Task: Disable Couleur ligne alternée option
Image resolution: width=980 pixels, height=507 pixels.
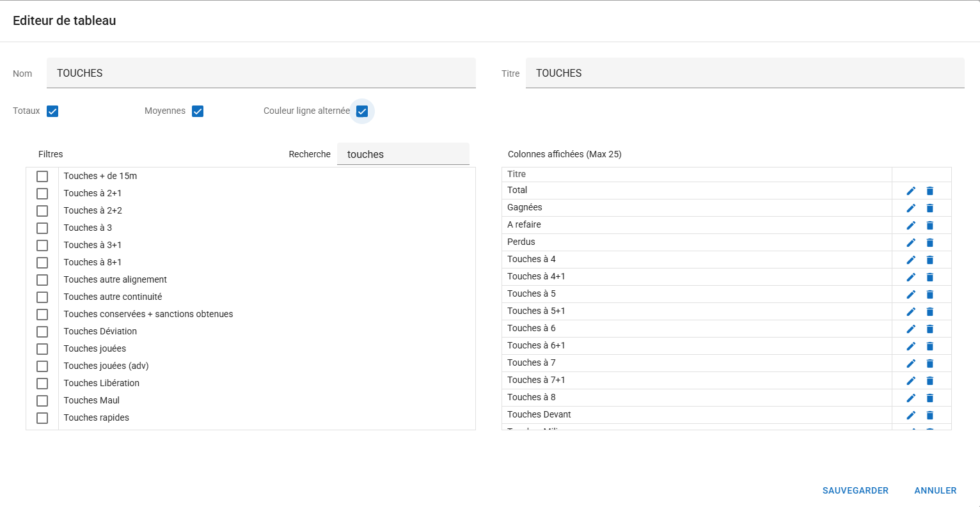Action: 362,111
